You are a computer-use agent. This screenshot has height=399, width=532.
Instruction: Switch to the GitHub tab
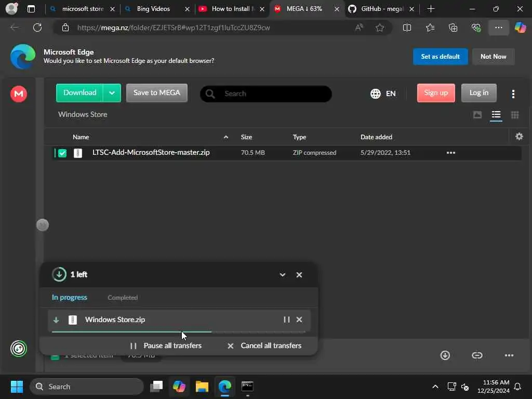[382, 9]
